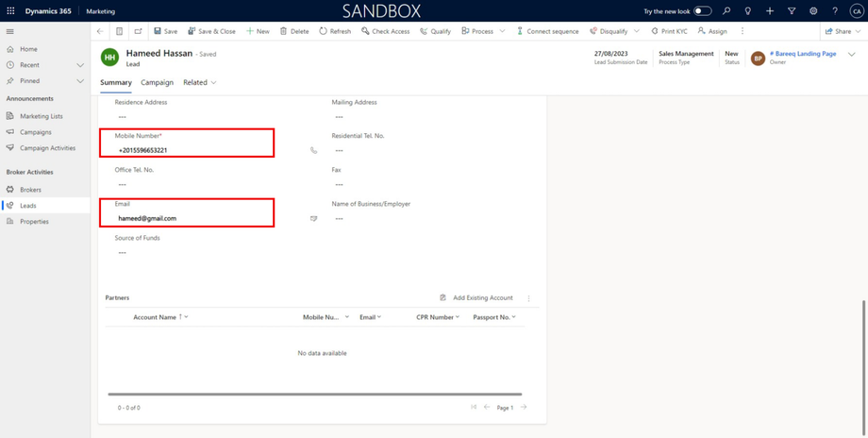Screen dimensions: 868x438
Task: Open record set form view icon
Action: [119, 31]
